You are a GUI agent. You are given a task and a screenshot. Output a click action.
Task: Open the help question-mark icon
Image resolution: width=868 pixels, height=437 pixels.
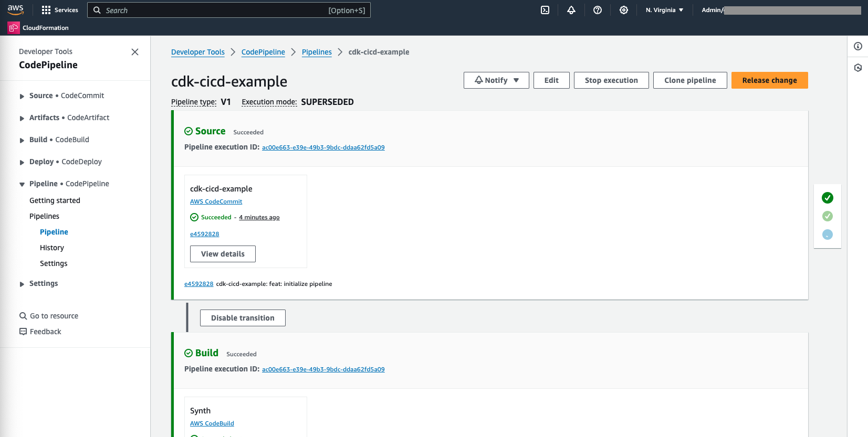click(x=598, y=10)
